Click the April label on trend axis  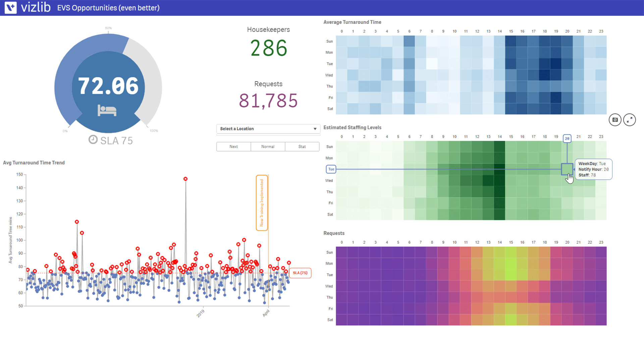[x=266, y=313]
